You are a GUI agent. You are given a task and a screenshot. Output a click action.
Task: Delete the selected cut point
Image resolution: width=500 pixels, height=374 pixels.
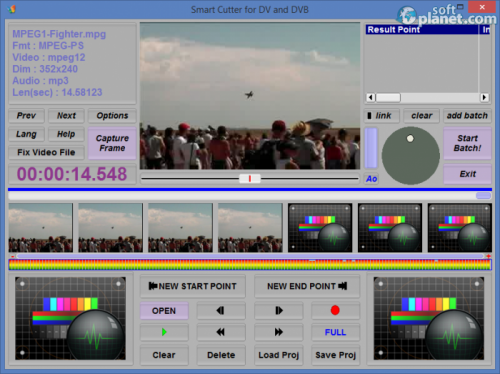click(221, 355)
